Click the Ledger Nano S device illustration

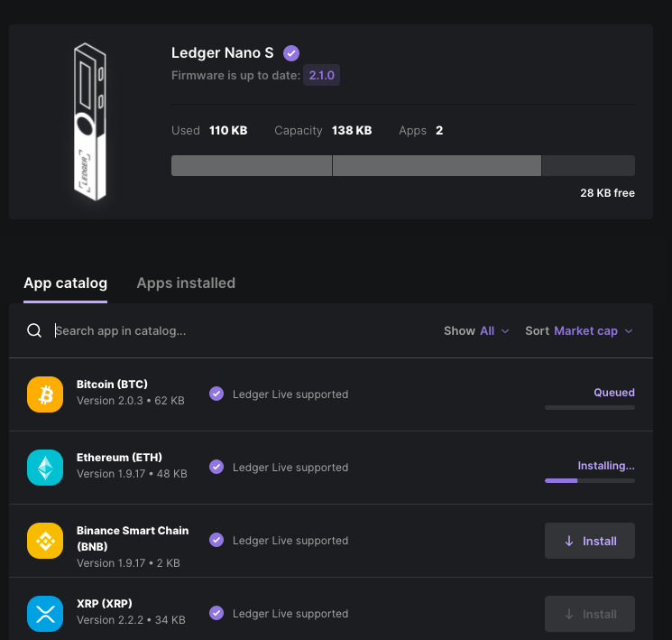click(x=90, y=122)
